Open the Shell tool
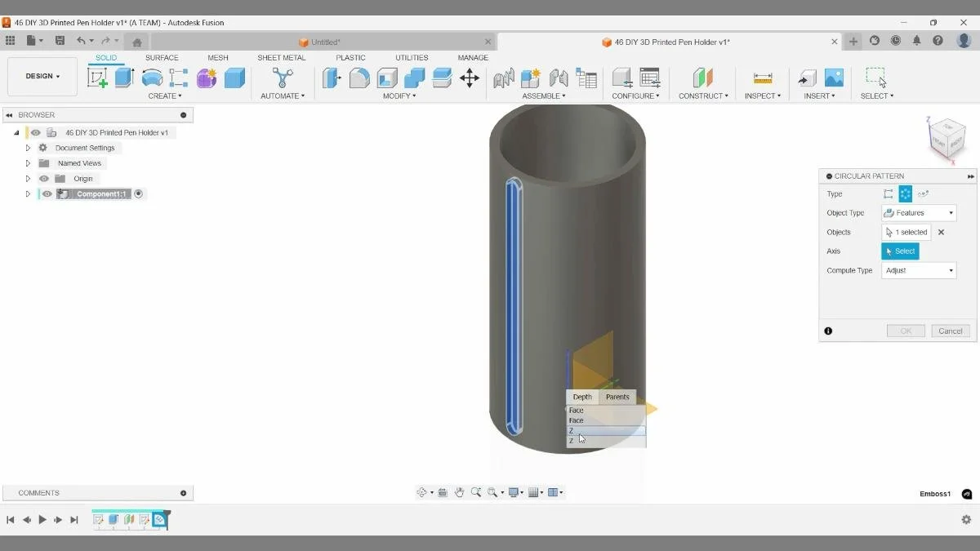 pos(386,78)
